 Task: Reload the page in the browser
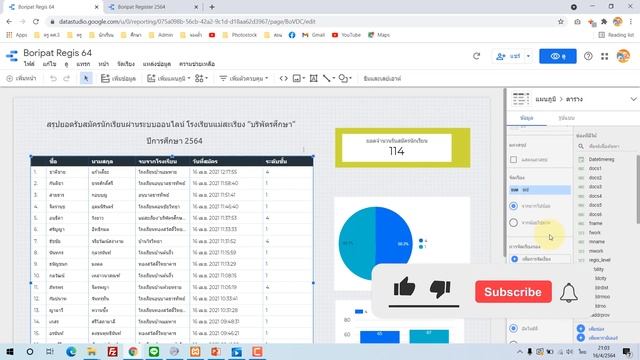36,22
